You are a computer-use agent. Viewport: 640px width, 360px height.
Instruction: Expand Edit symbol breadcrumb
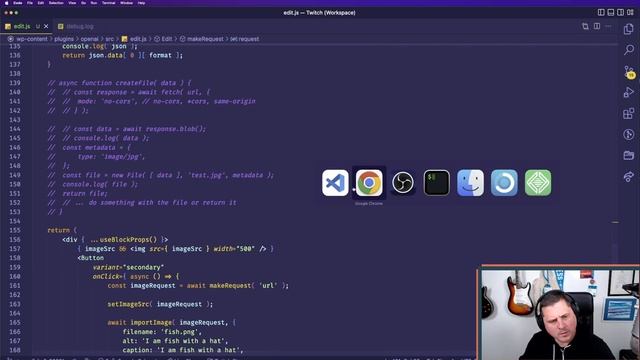point(167,39)
